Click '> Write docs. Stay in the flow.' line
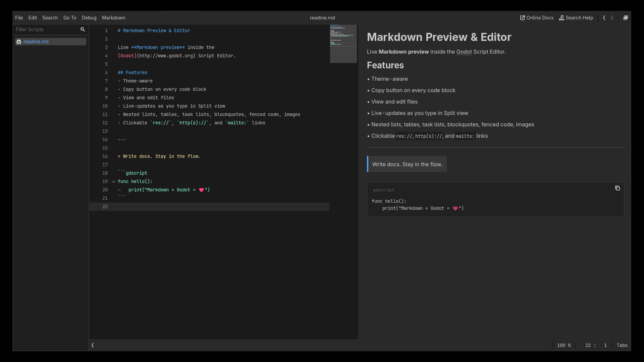644x362 pixels. pyautogui.click(x=159, y=156)
